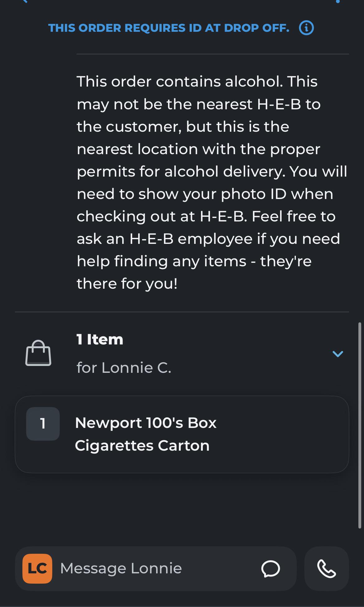Open the orange LC customer avatar

click(37, 569)
